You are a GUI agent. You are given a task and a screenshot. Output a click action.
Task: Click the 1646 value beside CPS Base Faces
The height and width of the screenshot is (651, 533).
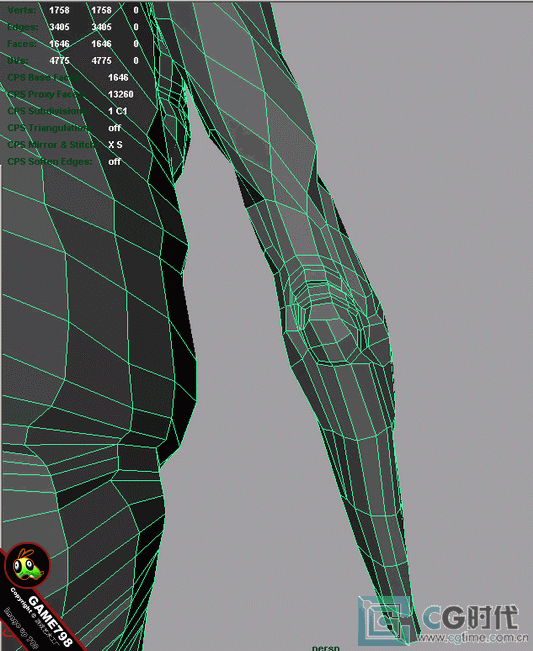(118, 78)
